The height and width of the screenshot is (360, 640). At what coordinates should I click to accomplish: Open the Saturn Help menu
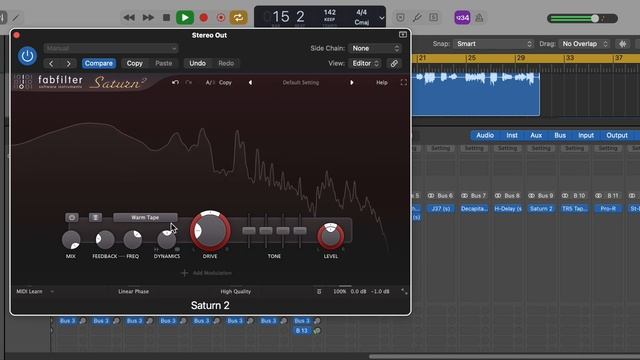click(x=382, y=82)
